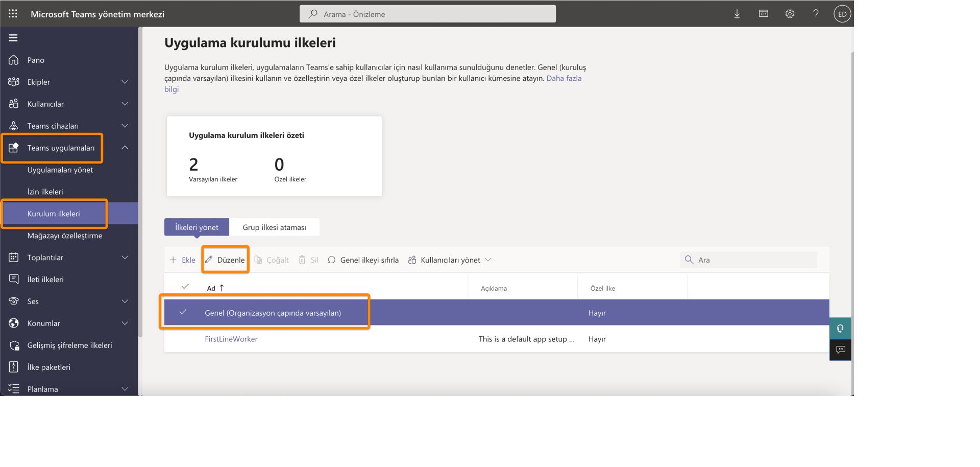
Task: Open İzin ilkeleri in sidebar
Action: 45,192
